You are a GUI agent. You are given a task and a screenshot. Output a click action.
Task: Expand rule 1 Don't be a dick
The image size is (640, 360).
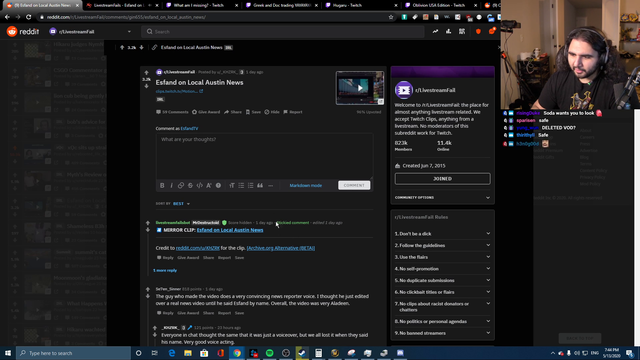tap(442, 234)
